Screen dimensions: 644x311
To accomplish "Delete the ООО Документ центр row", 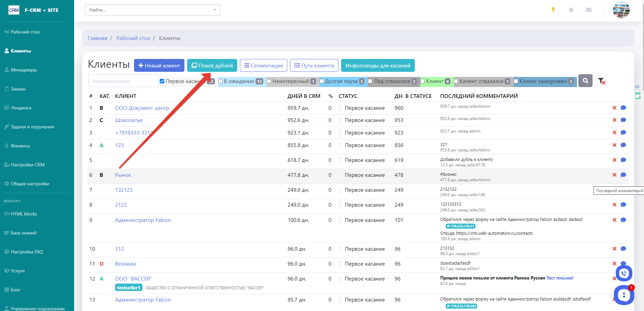I will 614,108.
